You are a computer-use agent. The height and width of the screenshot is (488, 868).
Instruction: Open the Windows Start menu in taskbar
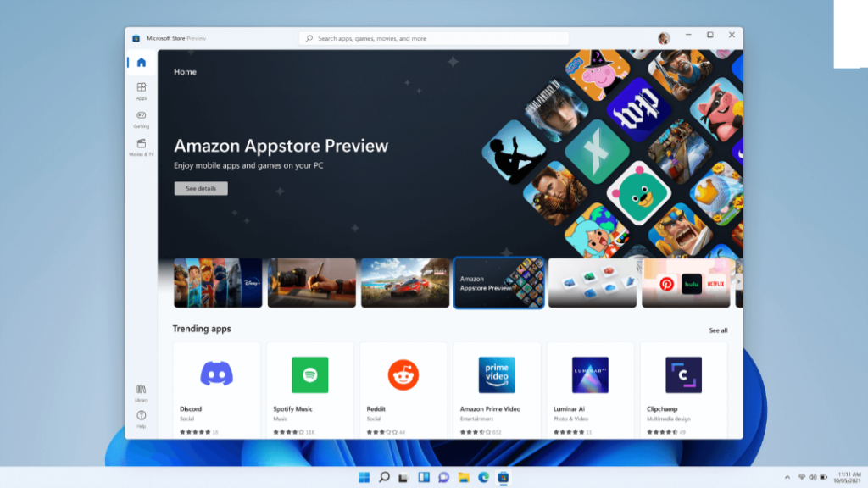[364, 477]
